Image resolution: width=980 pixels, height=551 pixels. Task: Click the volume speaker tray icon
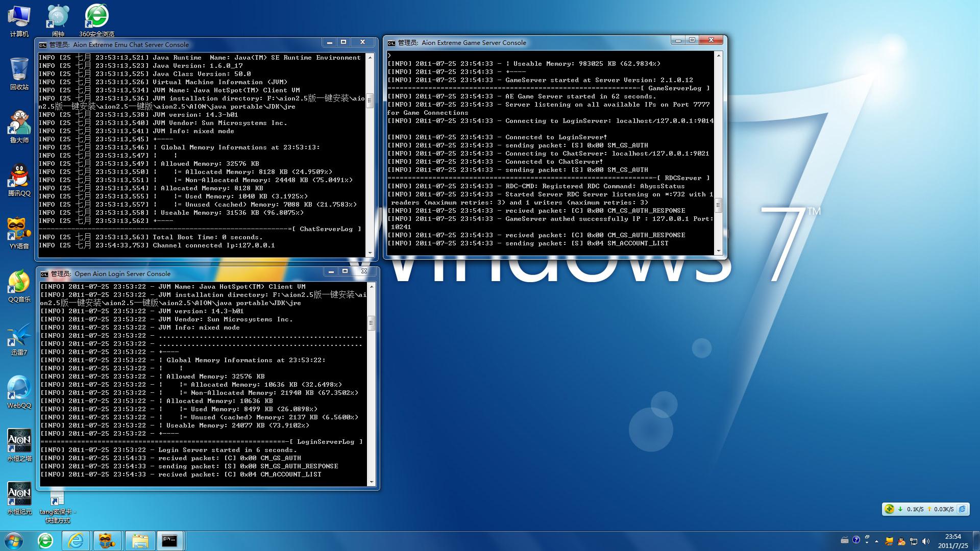click(926, 541)
